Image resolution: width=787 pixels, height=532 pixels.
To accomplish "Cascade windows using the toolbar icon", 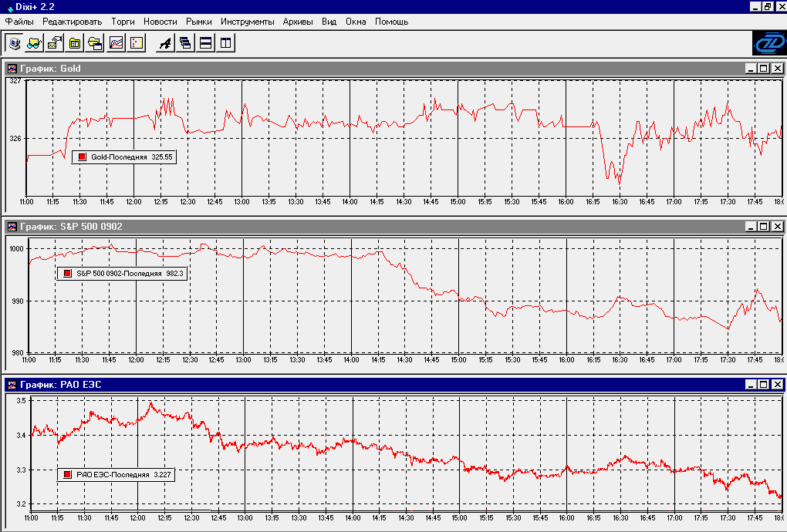I will tap(185, 43).
